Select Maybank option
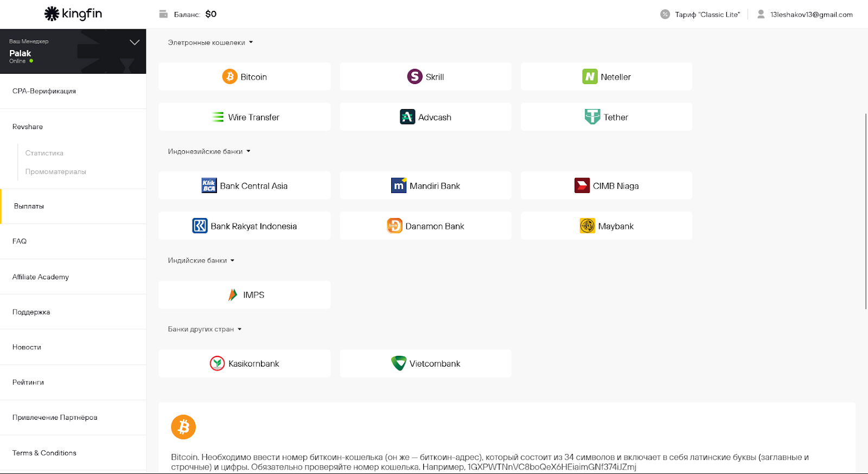 [607, 226]
